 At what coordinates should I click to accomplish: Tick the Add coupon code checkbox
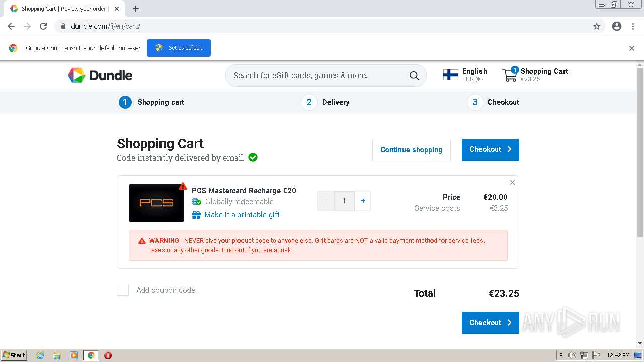pyautogui.click(x=123, y=290)
